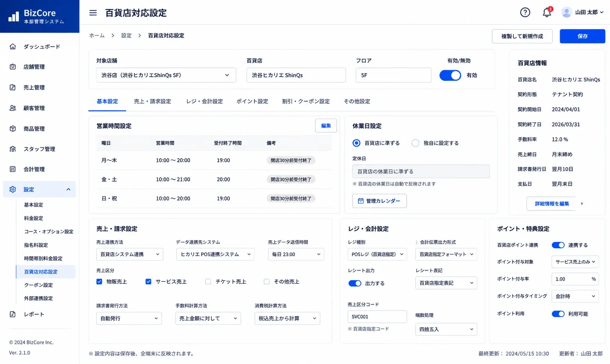Image resolution: width=610 pixels, height=364 pixels.
Task: Check the チケット売上 checkbox
Action: (x=208, y=282)
